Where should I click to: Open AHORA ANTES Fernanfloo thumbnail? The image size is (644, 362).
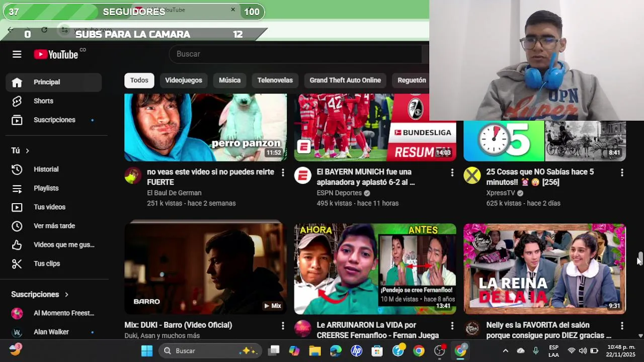[x=375, y=268]
